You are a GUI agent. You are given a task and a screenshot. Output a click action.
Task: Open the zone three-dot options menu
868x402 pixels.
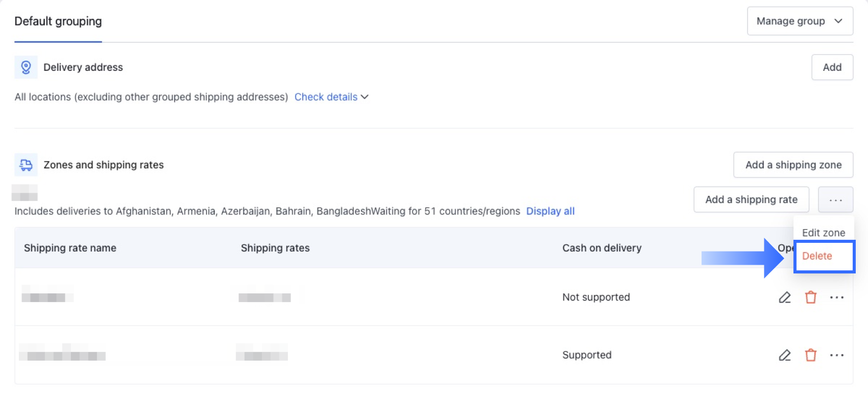[x=836, y=199]
